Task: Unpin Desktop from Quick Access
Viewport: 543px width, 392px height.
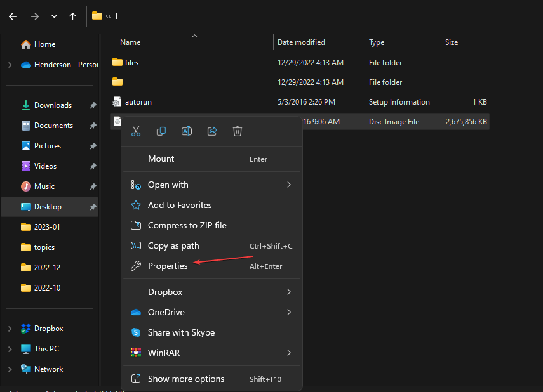Action: point(91,206)
